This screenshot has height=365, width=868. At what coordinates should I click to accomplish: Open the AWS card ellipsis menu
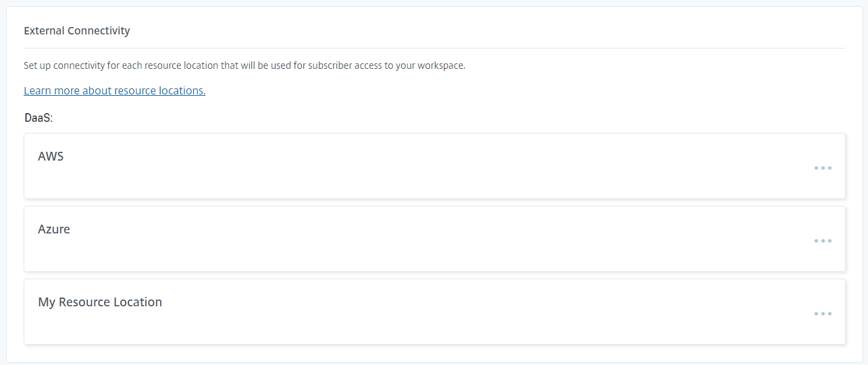[823, 168]
